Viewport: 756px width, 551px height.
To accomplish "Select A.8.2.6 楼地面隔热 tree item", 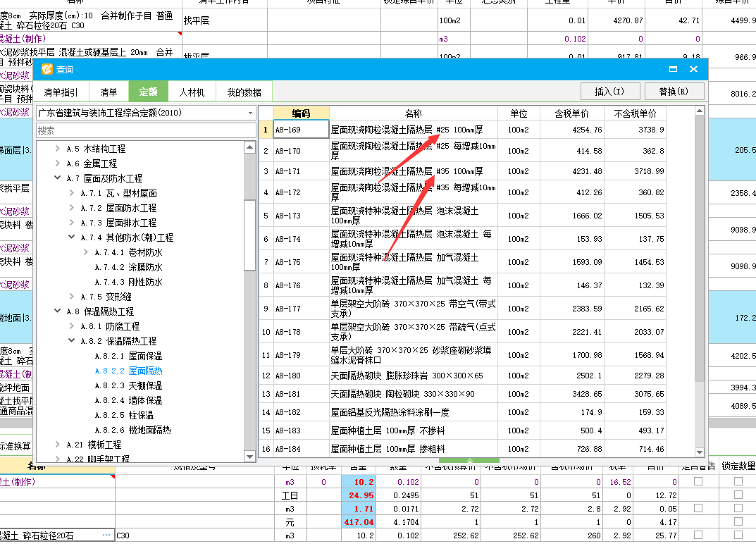I will 133,430.
